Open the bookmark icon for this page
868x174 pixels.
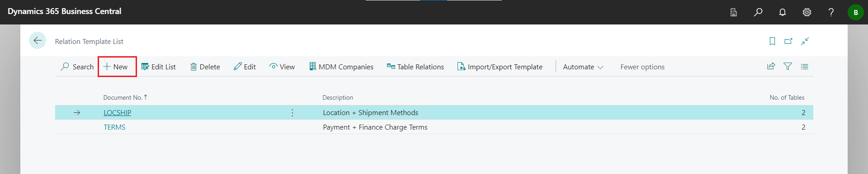pyautogui.click(x=772, y=41)
